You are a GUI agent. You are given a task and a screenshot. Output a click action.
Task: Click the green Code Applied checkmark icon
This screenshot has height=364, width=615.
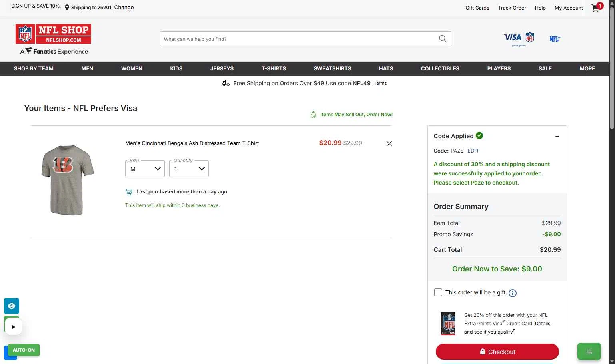(x=479, y=135)
